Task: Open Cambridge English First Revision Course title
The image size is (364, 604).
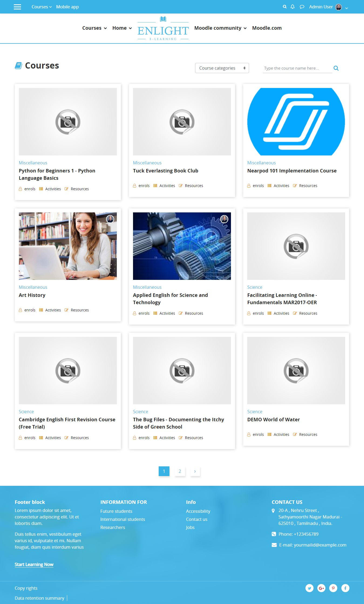Action: [67, 423]
